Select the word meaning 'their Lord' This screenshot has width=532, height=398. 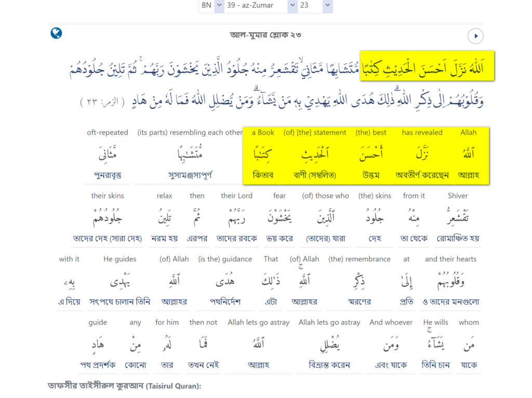pyautogui.click(x=236, y=217)
